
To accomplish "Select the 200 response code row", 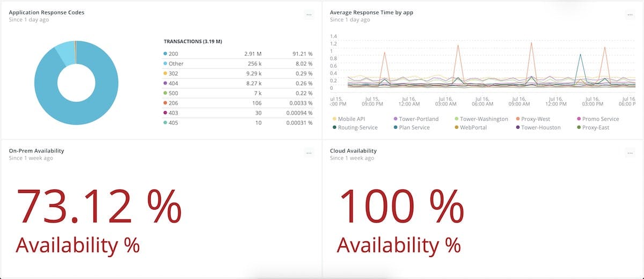I will pos(238,54).
